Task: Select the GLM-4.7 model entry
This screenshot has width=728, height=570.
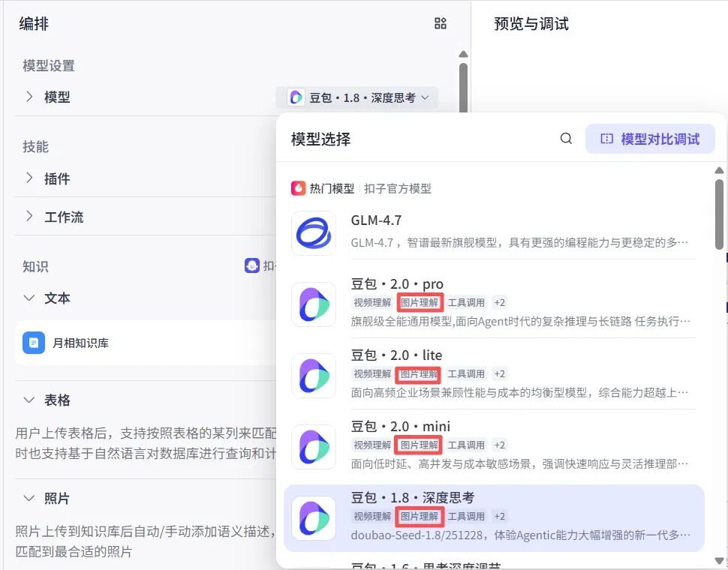Action: [x=494, y=232]
